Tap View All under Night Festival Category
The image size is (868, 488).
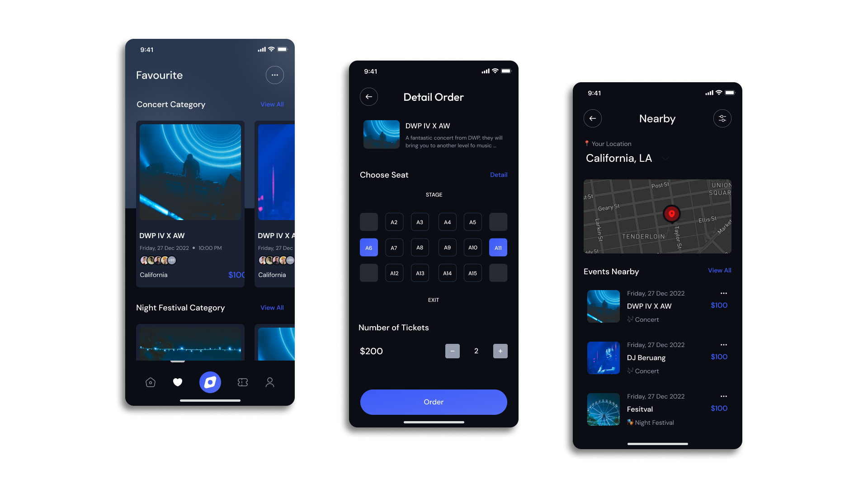pos(272,307)
